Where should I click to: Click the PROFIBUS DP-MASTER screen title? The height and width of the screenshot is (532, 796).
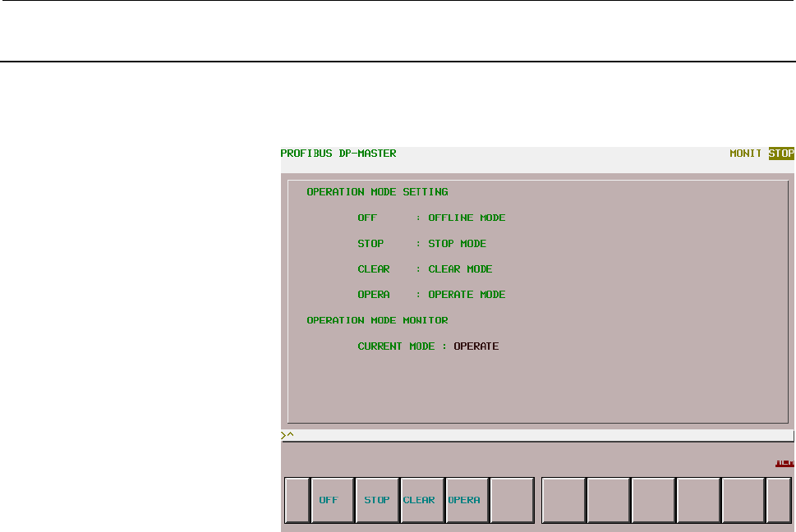click(338, 154)
